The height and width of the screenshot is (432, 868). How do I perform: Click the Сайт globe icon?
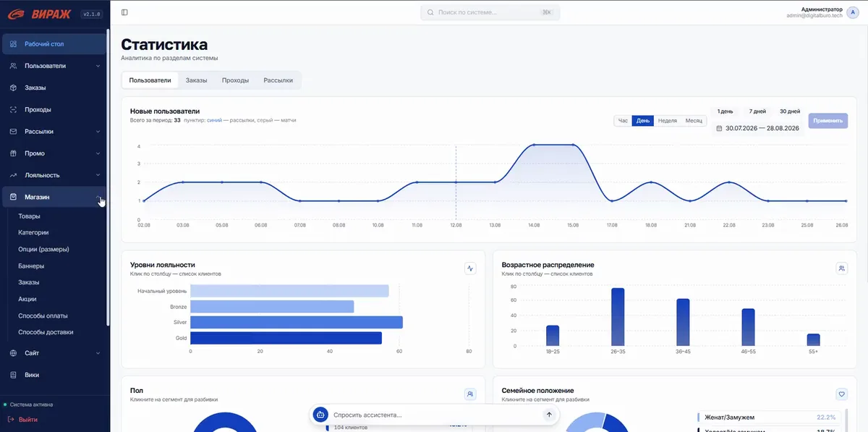[x=14, y=353]
